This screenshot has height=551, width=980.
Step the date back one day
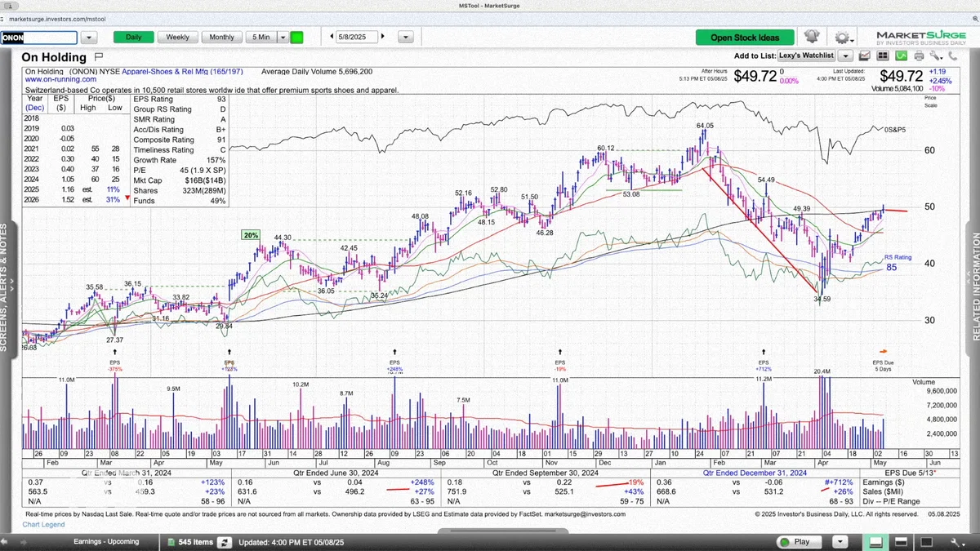332,37
